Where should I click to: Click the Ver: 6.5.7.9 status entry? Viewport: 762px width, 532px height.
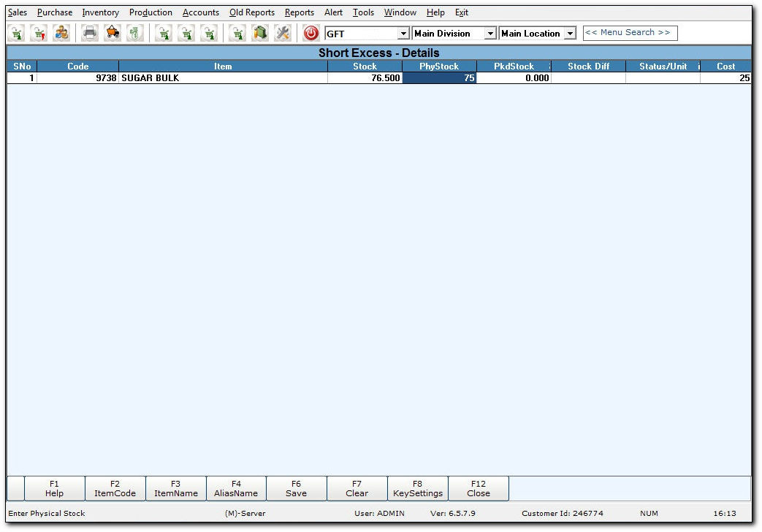pyautogui.click(x=452, y=513)
